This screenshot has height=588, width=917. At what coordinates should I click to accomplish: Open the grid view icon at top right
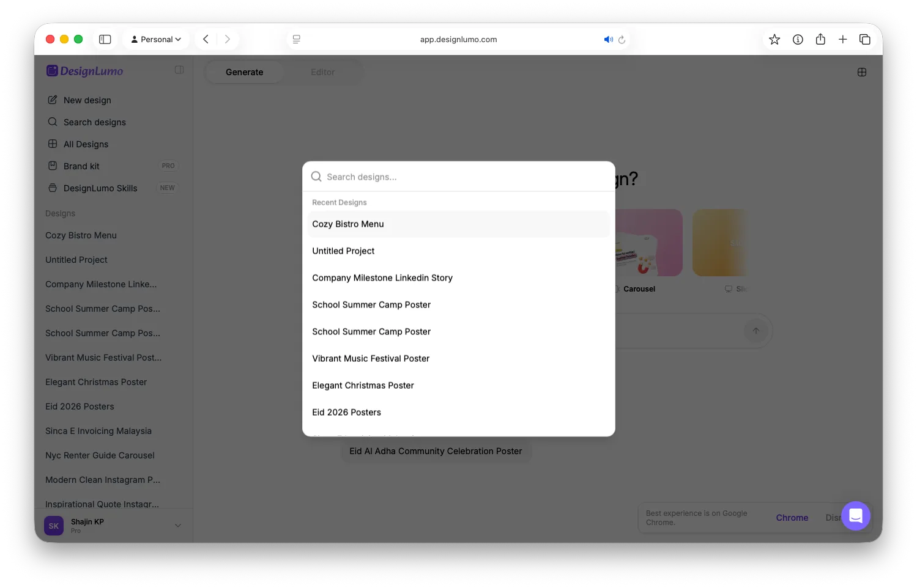pyautogui.click(x=862, y=72)
